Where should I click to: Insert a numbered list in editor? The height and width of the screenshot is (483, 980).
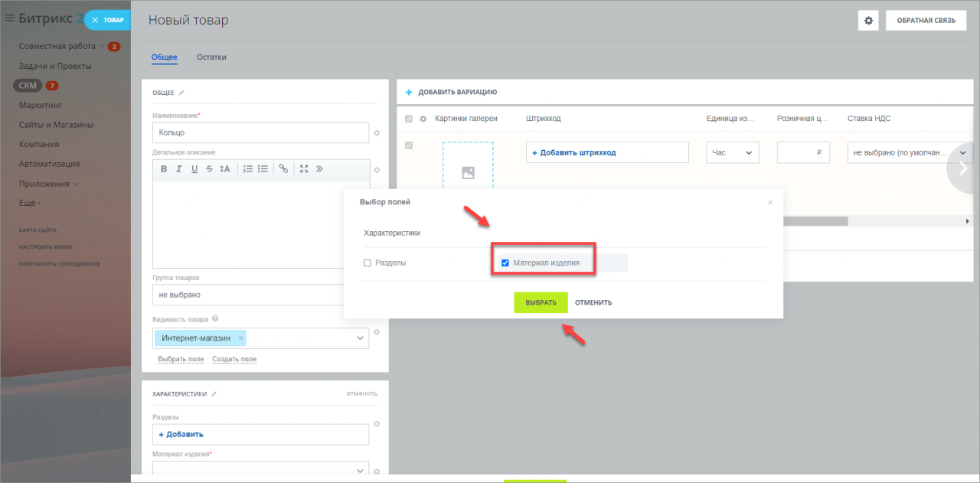[x=247, y=169]
